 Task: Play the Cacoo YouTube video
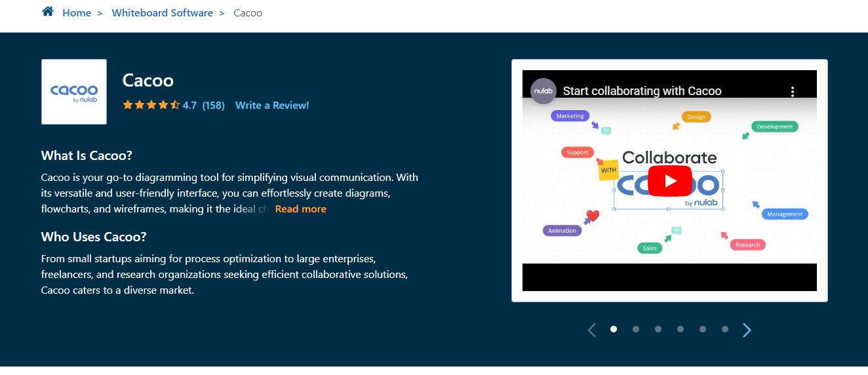point(669,181)
